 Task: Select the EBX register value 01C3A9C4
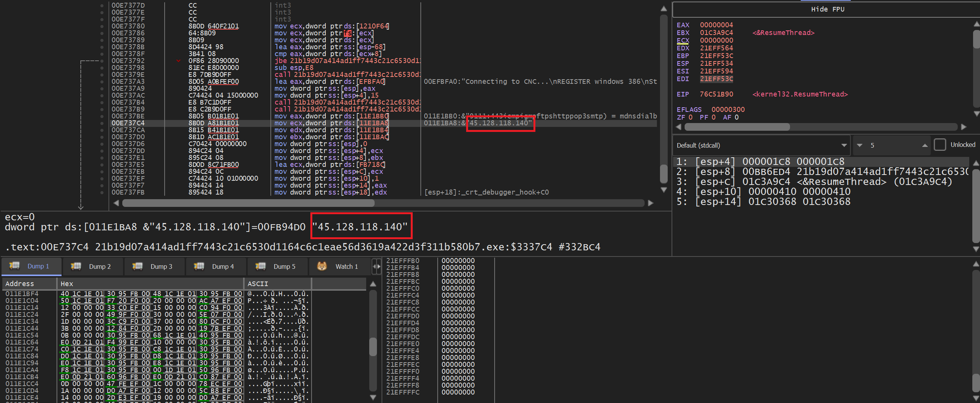(717, 33)
